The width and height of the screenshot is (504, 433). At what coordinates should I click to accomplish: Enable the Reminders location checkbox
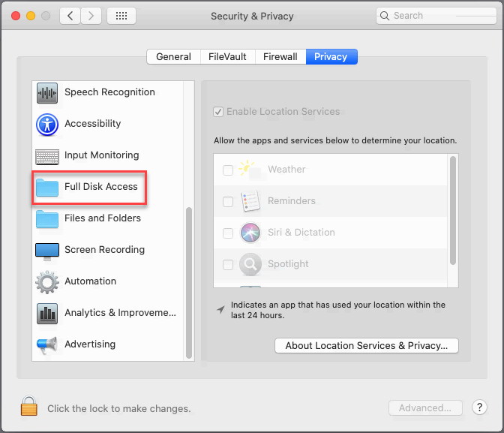tap(228, 201)
